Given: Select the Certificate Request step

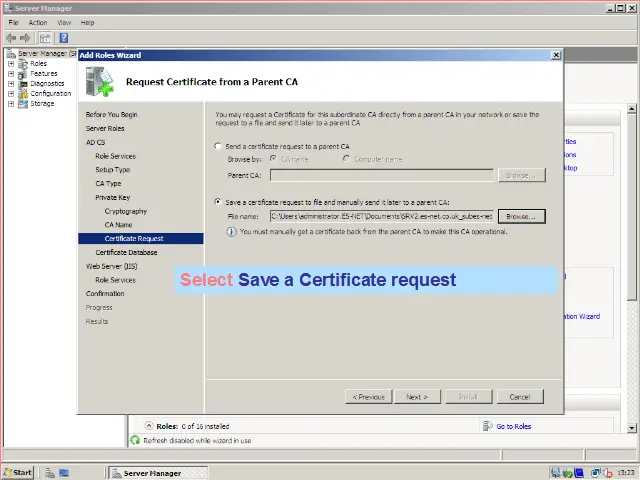Looking at the screenshot, I should click(141, 238).
